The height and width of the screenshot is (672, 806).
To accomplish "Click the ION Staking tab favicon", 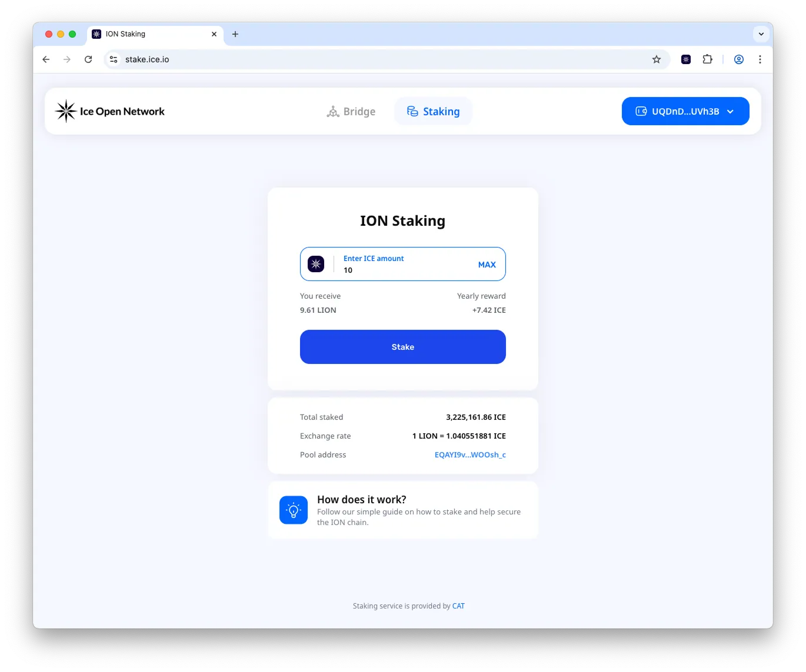I will (x=96, y=34).
